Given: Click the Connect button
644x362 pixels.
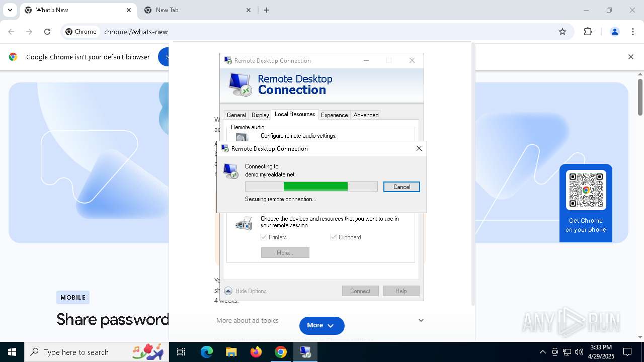Looking at the screenshot, I should [x=360, y=291].
